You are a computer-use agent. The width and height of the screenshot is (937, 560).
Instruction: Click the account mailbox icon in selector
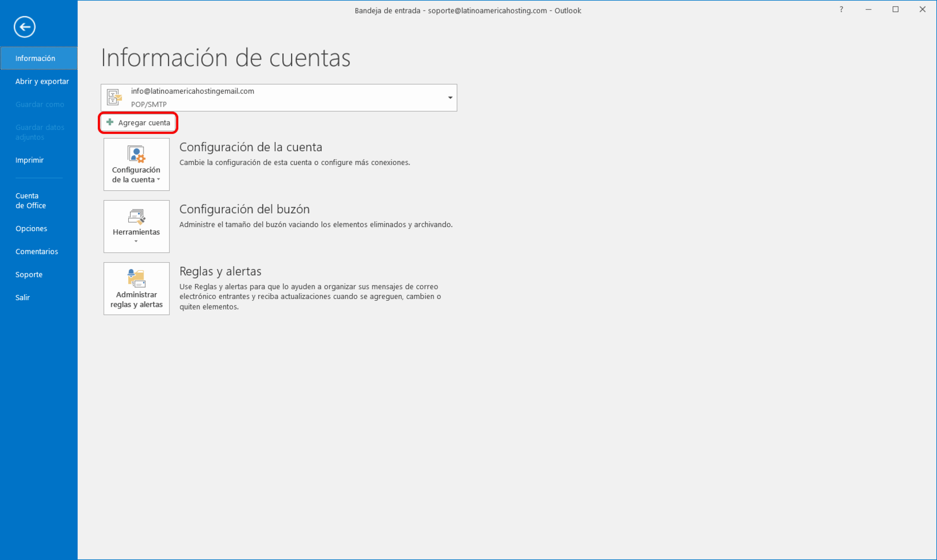pyautogui.click(x=115, y=97)
